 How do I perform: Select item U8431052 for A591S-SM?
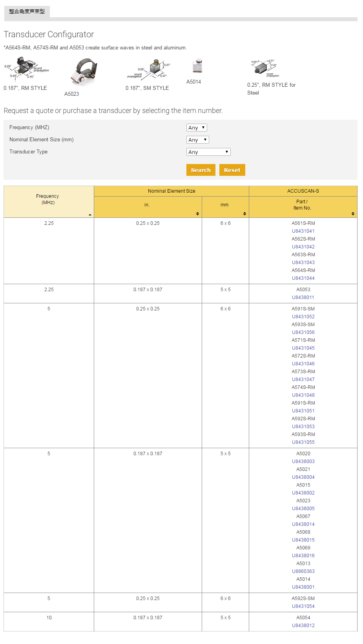303,317
